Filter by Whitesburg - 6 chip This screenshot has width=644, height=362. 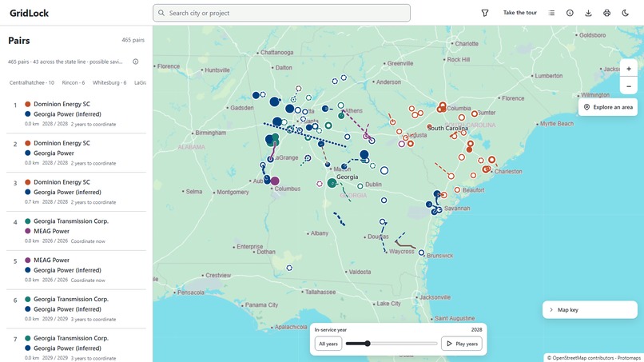[x=109, y=82]
